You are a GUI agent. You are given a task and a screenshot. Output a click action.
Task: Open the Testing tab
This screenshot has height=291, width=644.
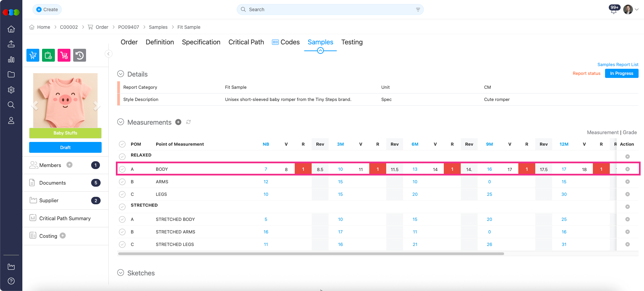(352, 42)
